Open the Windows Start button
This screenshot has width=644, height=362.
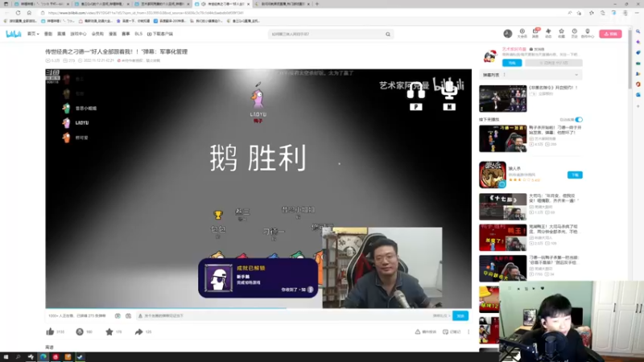pyautogui.click(x=6, y=357)
